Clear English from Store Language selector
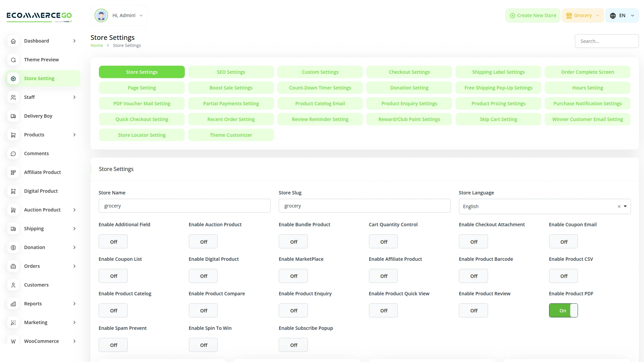 pyautogui.click(x=619, y=206)
